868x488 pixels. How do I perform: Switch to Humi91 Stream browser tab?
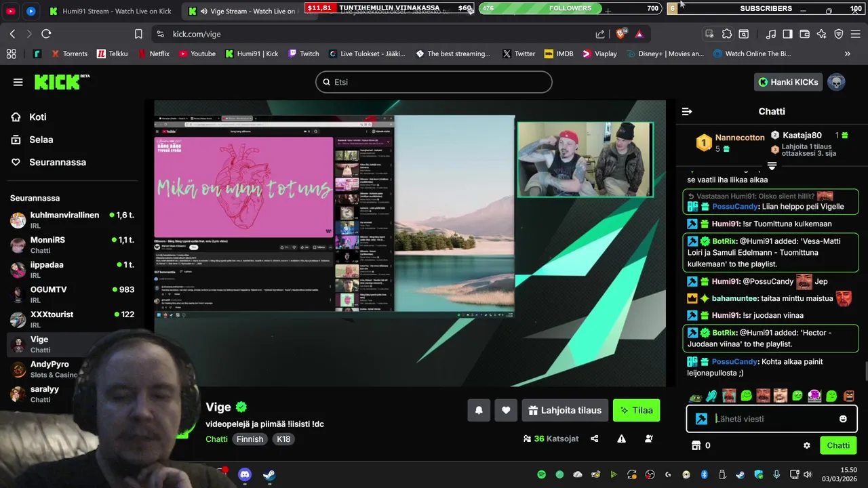110,11
